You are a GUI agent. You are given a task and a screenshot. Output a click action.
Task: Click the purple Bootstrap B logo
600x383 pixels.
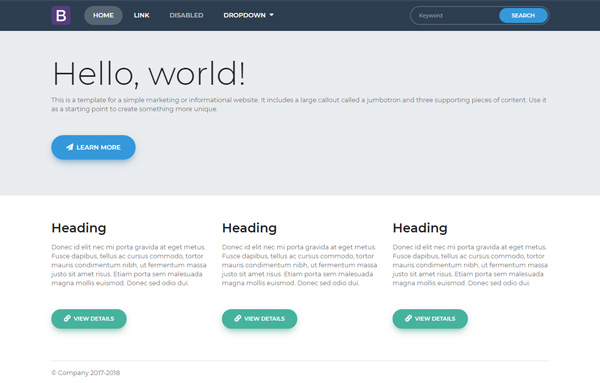click(x=61, y=15)
